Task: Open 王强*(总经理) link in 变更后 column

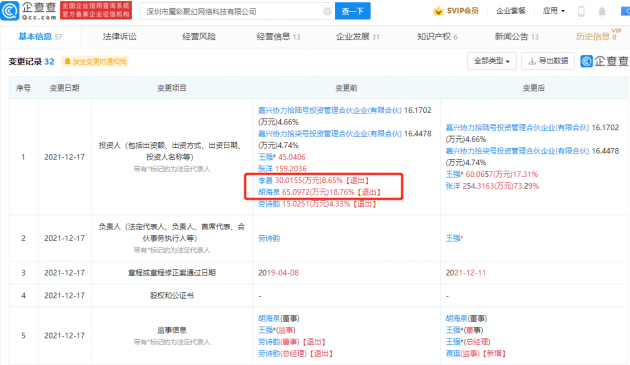Action: [468, 342]
